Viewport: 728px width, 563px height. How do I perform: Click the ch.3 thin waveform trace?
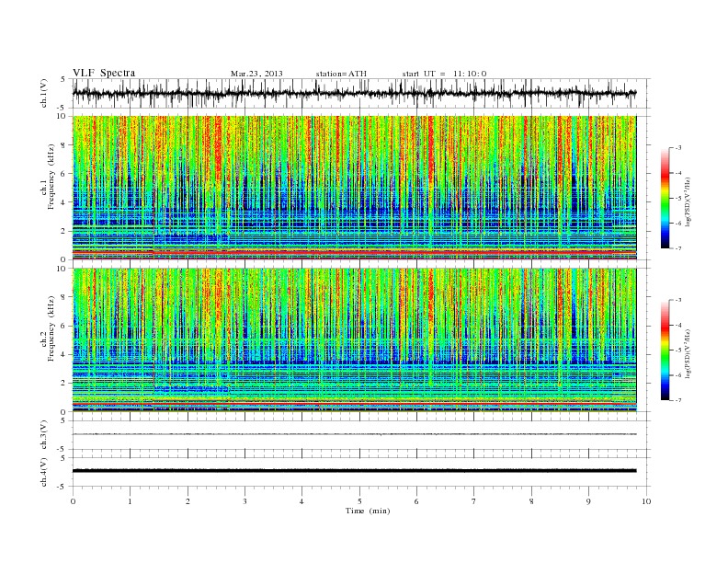[x=354, y=434]
